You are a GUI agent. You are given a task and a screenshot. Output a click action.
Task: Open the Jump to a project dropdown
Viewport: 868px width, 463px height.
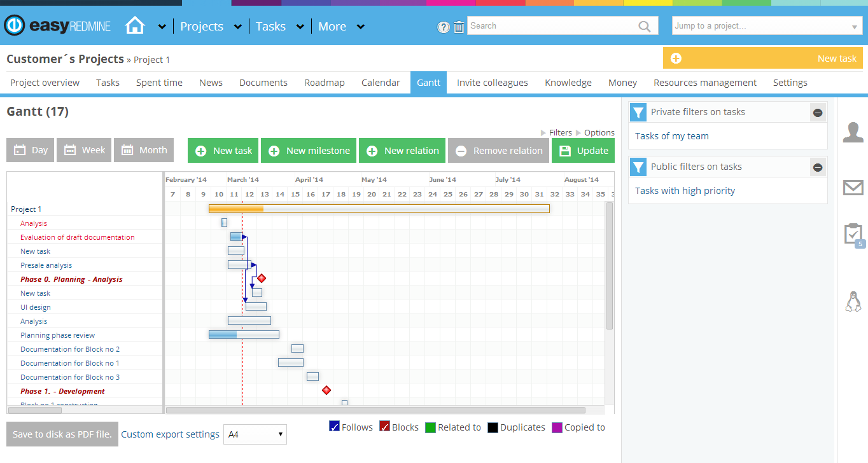(x=767, y=25)
